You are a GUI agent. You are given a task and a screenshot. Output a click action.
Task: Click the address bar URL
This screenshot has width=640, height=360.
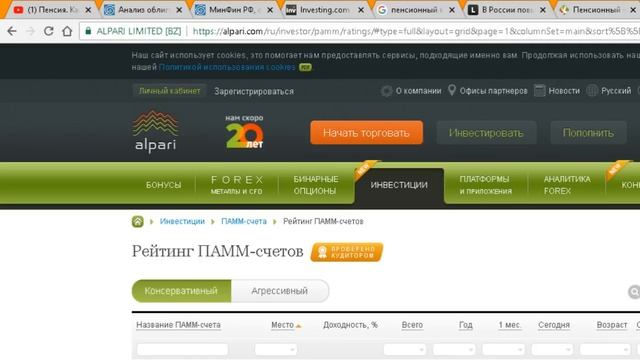tap(416, 31)
